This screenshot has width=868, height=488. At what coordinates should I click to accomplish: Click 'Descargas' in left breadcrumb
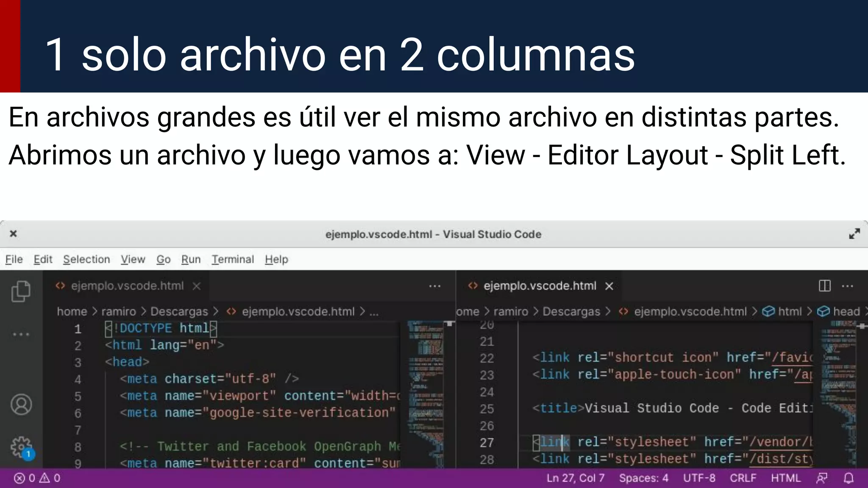click(179, 312)
